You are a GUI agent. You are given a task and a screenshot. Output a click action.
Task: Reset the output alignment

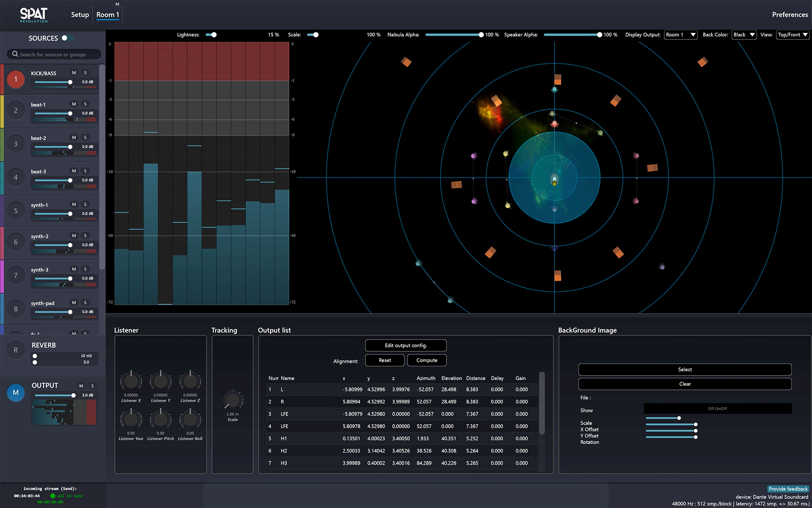click(385, 360)
